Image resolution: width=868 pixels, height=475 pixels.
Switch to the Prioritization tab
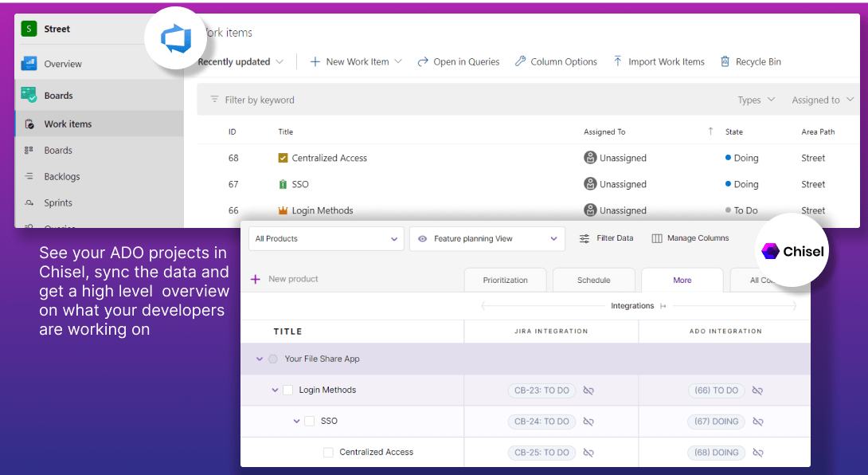point(506,280)
